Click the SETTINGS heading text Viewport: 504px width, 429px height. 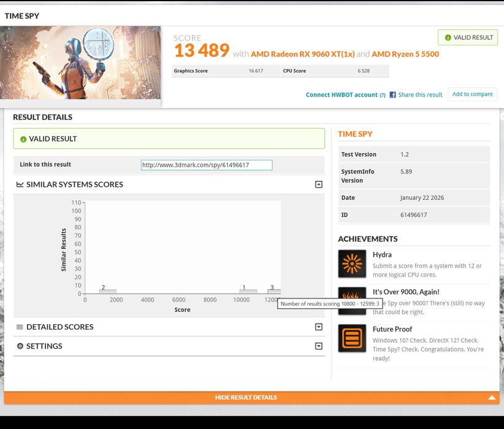(44, 346)
